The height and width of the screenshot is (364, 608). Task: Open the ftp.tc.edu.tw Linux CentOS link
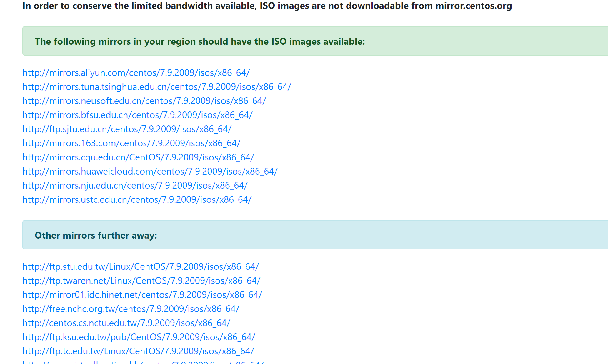[x=138, y=351]
